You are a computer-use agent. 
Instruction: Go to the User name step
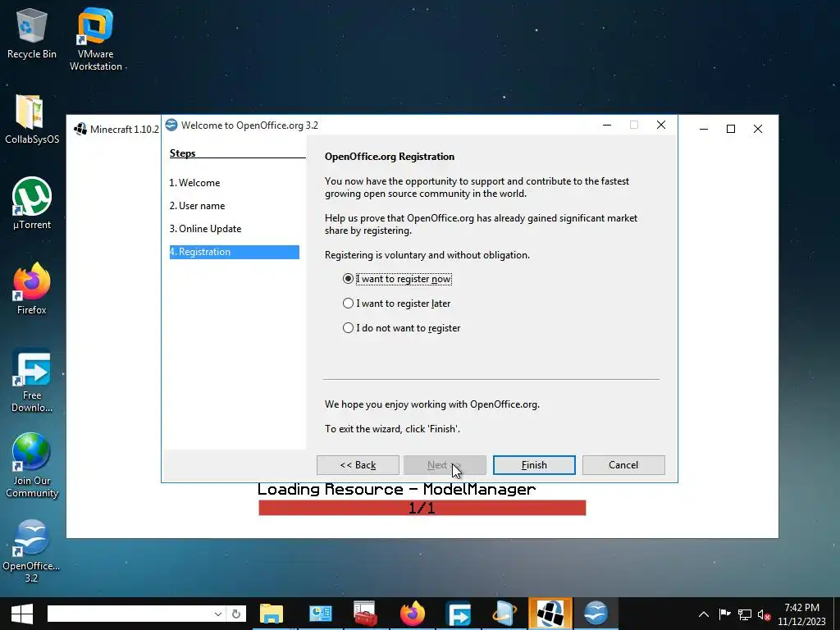point(197,206)
